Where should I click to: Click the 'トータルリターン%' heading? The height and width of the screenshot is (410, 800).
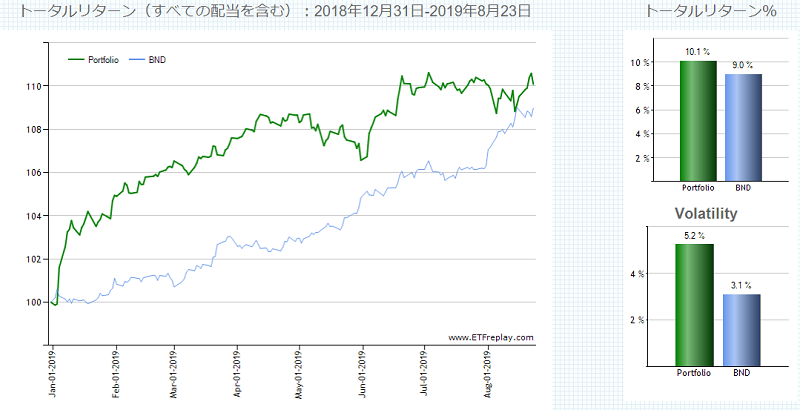711,11
